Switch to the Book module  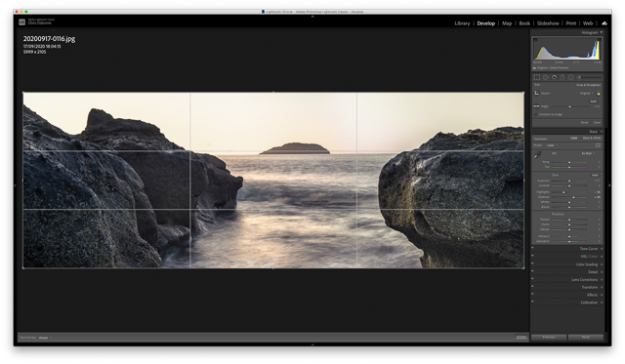[524, 23]
